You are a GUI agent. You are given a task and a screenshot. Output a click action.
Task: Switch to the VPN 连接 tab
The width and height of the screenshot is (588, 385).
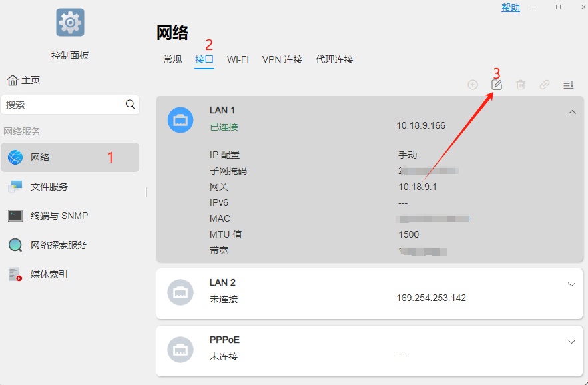pos(282,59)
